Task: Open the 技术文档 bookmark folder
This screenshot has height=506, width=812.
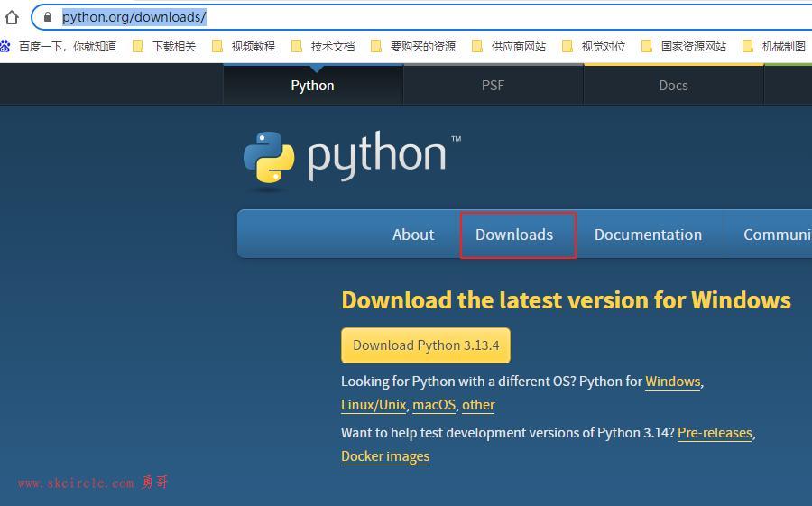Action: (x=323, y=47)
